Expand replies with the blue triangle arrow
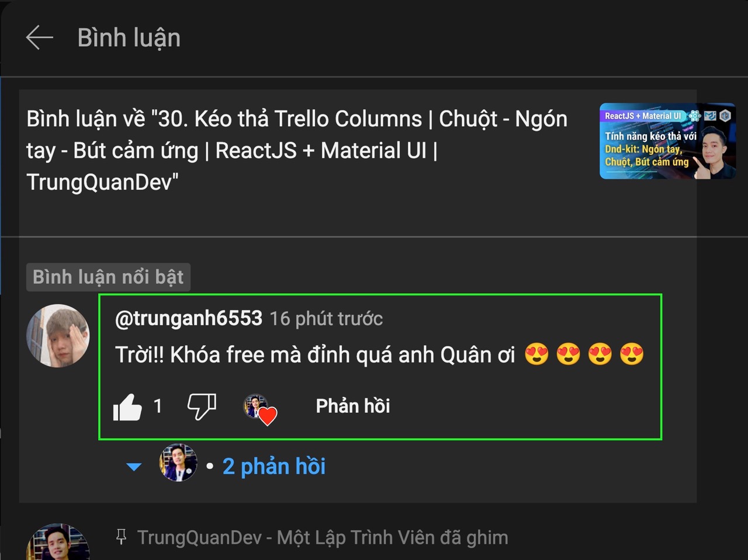Screen dimensions: 748x560 point(134,467)
